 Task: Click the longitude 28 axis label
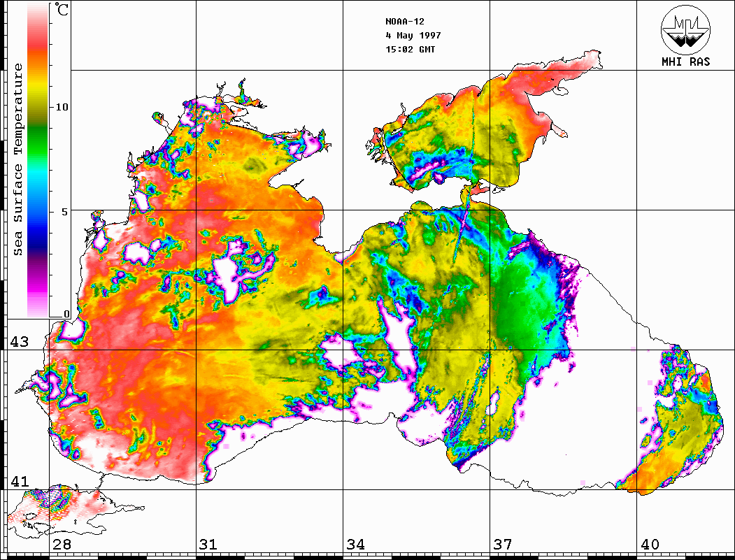(x=62, y=545)
